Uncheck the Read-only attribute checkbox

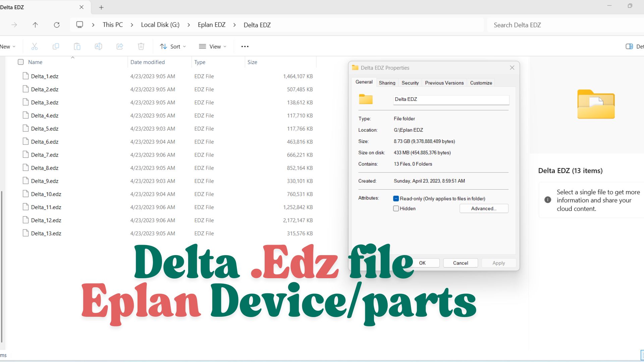(396, 198)
